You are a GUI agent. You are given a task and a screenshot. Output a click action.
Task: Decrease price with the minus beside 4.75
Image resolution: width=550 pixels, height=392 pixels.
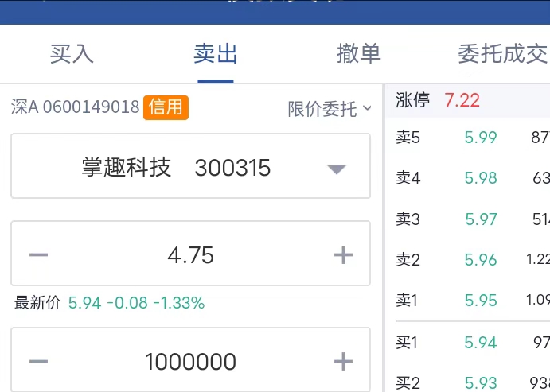point(38,254)
